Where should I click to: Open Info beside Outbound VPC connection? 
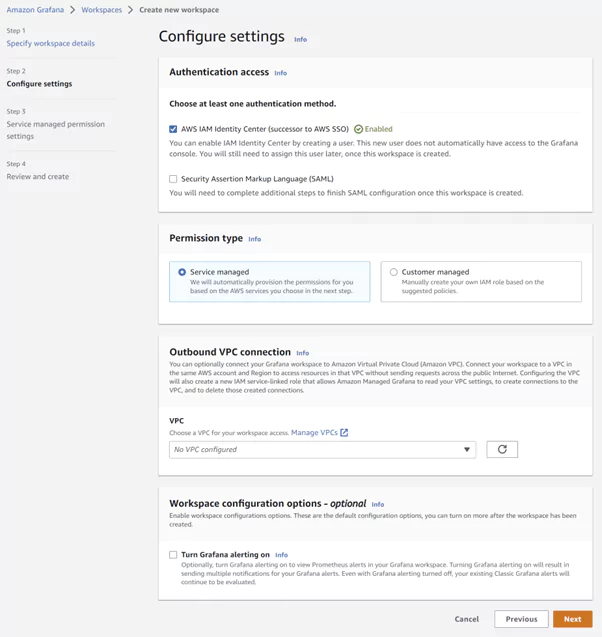(302, 353)
